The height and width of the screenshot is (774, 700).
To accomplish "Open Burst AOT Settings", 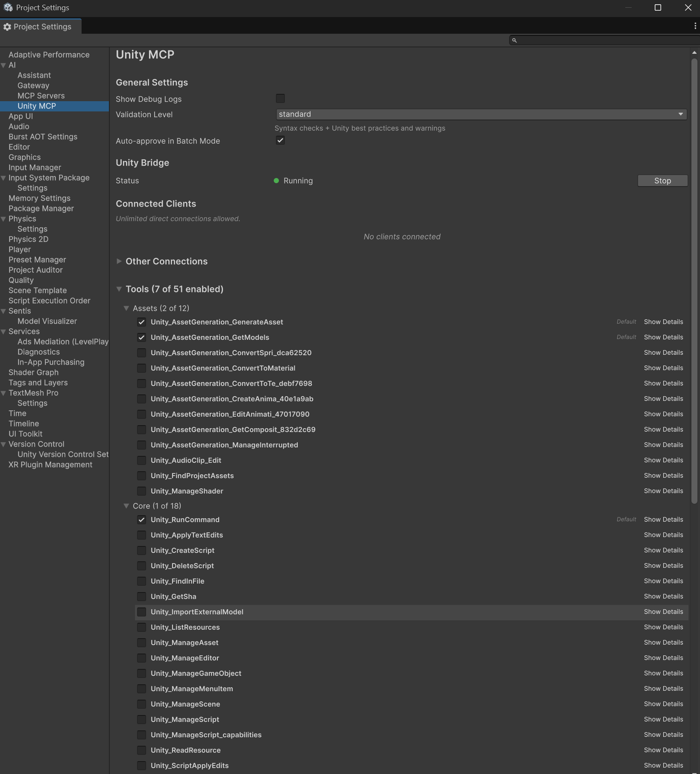I will [43, 137].
